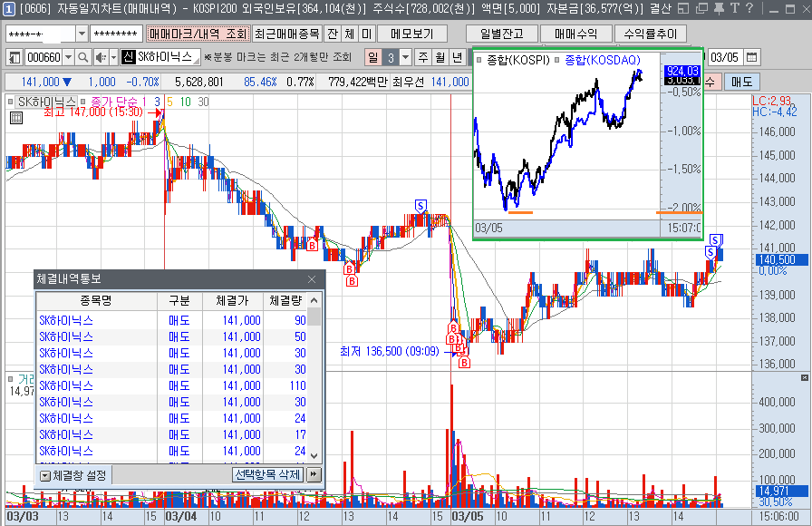Expand the account number dropdown
This screenshot has height=526, width=812.
(82, 34)
